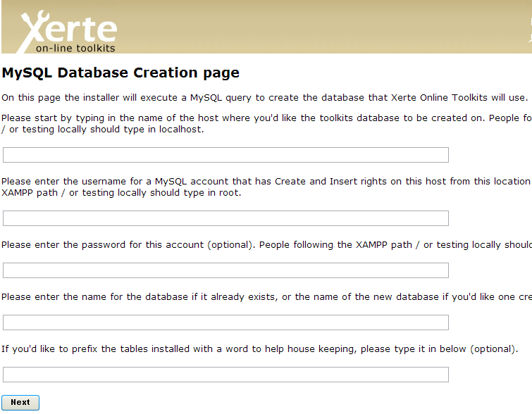
Task: Focus the database name input field
Action: [225, 322]
